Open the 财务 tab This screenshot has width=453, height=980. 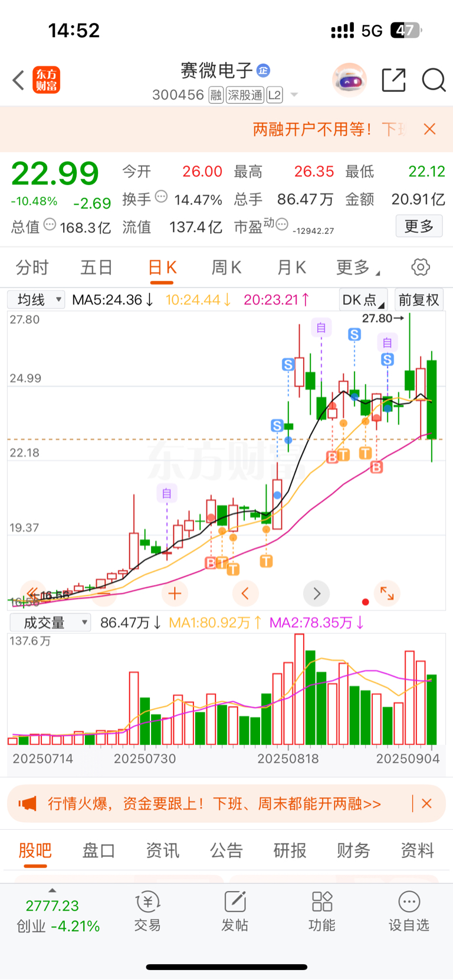point(353,850)
